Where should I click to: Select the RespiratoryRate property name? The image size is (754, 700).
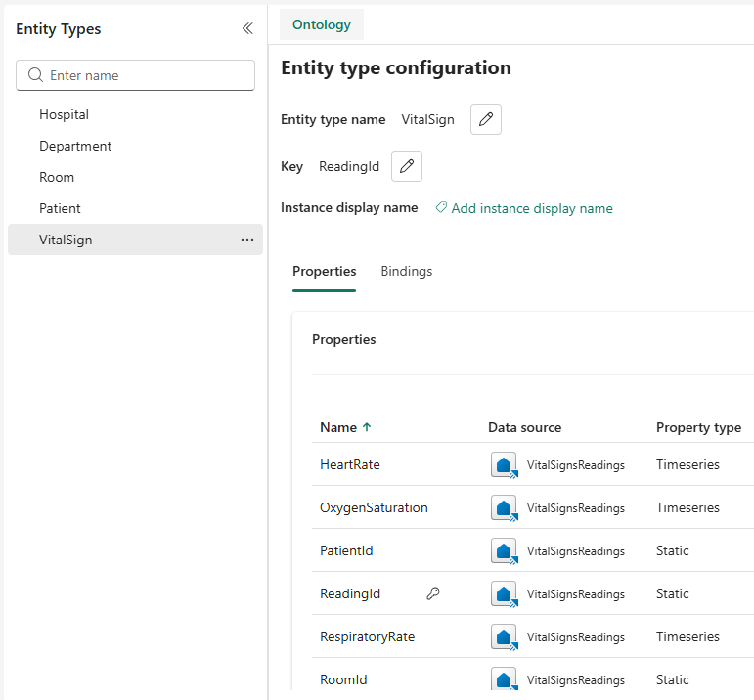tap(367, 637)
